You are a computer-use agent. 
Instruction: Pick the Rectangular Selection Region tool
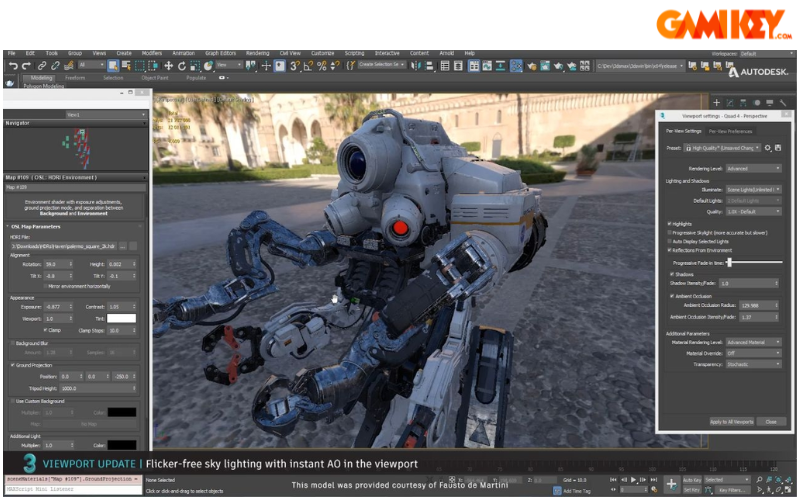point(139,66)
